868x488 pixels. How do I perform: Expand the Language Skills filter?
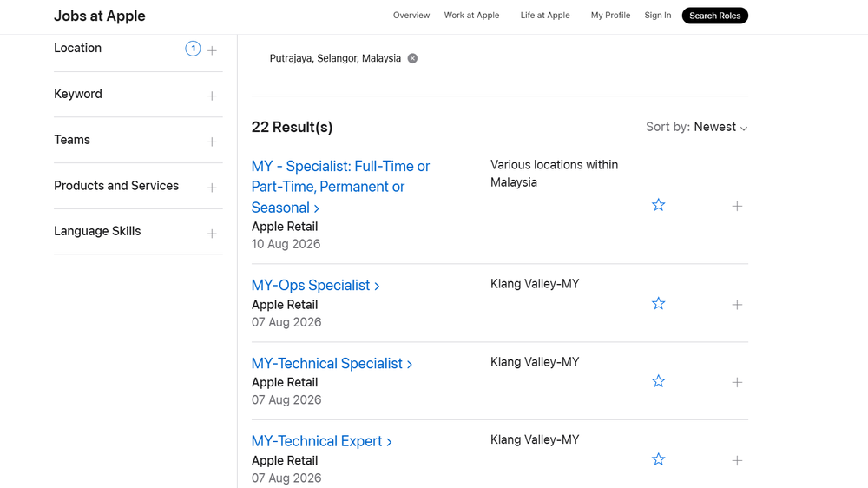coord(212,234)
